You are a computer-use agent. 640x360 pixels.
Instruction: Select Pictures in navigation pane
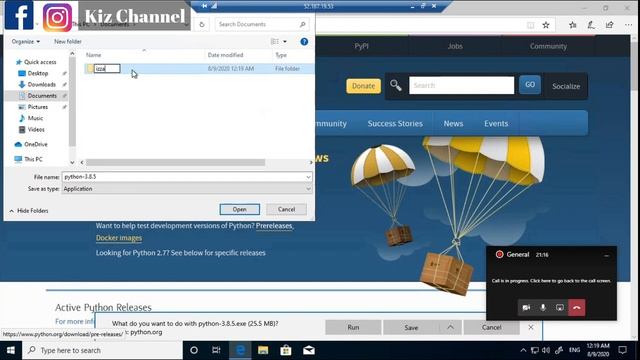click(x=38, y=107)
